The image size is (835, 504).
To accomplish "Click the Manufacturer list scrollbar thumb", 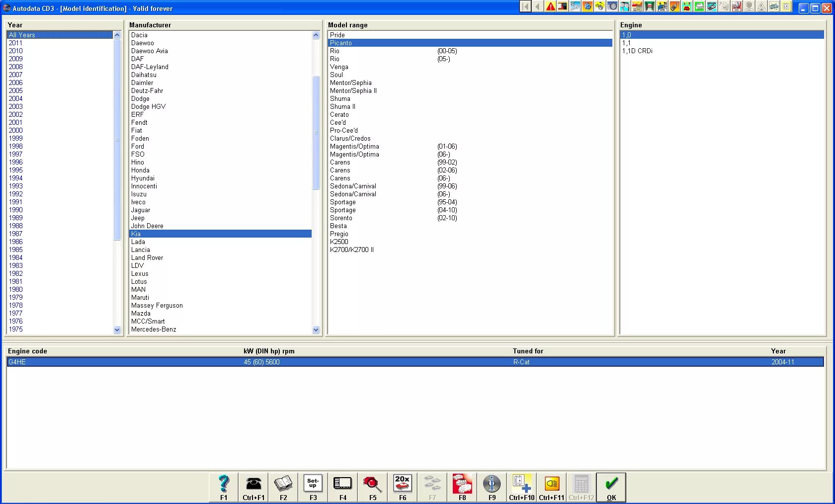I will (x=316, y=133).
